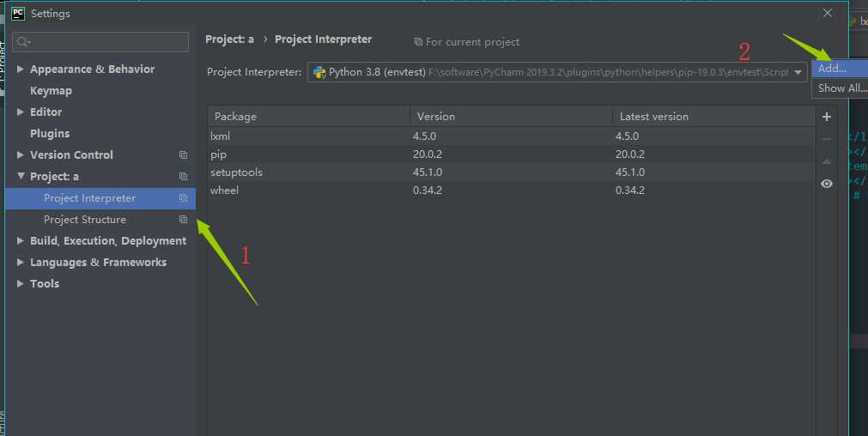Choose Show All... from interpreter popup menu

[840, 88]
